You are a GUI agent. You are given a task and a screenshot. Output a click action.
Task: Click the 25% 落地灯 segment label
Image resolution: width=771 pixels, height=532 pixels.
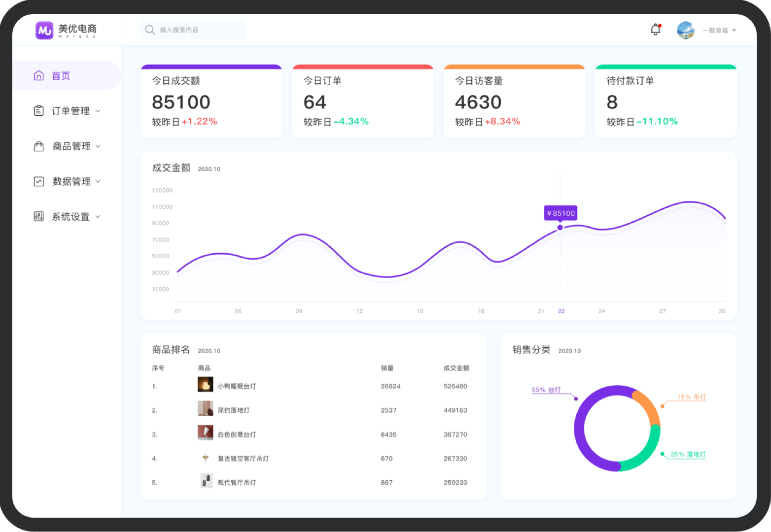tap(688, 455)
